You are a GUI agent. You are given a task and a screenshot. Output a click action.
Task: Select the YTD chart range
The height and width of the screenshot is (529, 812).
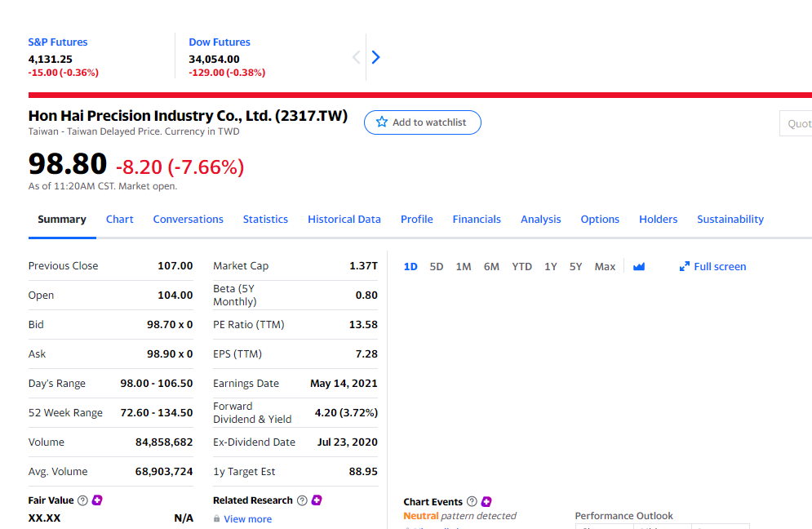coord(521,267)
